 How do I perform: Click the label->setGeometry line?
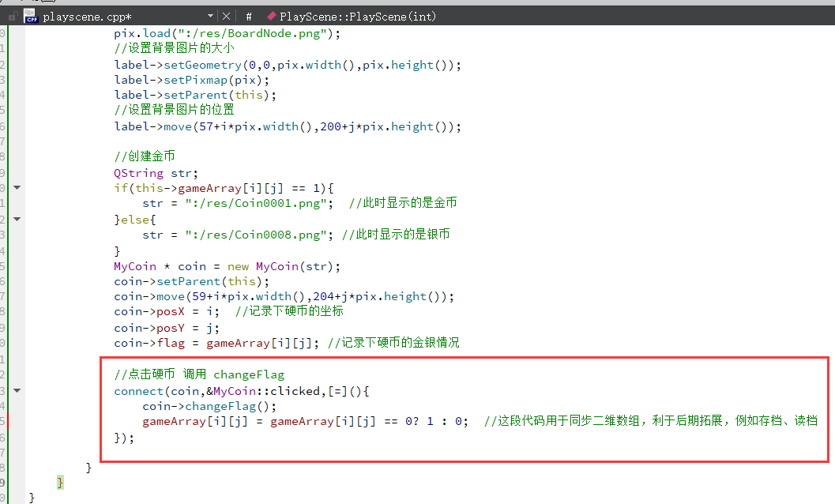click(x=288, y=65)
